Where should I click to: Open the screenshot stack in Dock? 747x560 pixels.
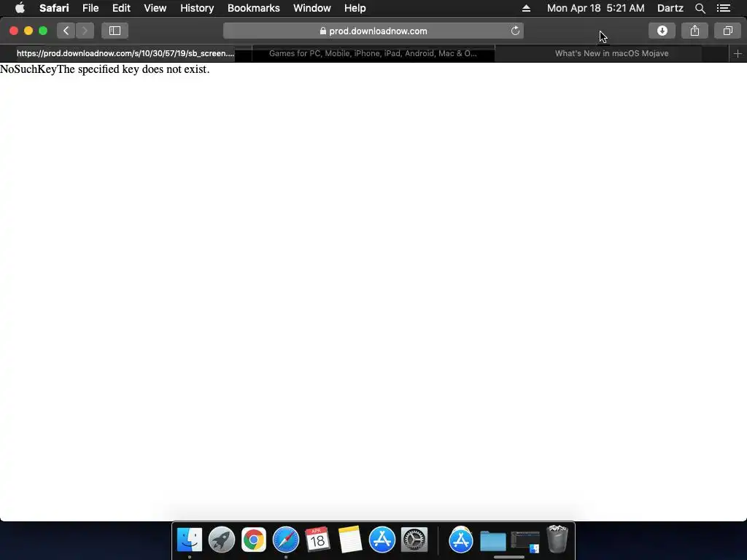pos(525,542)
